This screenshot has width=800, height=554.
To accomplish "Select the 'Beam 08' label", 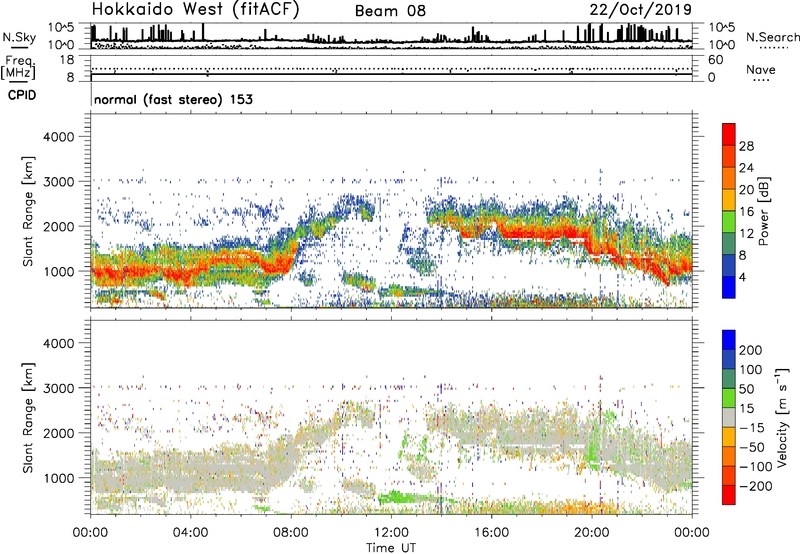I will point(390,11).
